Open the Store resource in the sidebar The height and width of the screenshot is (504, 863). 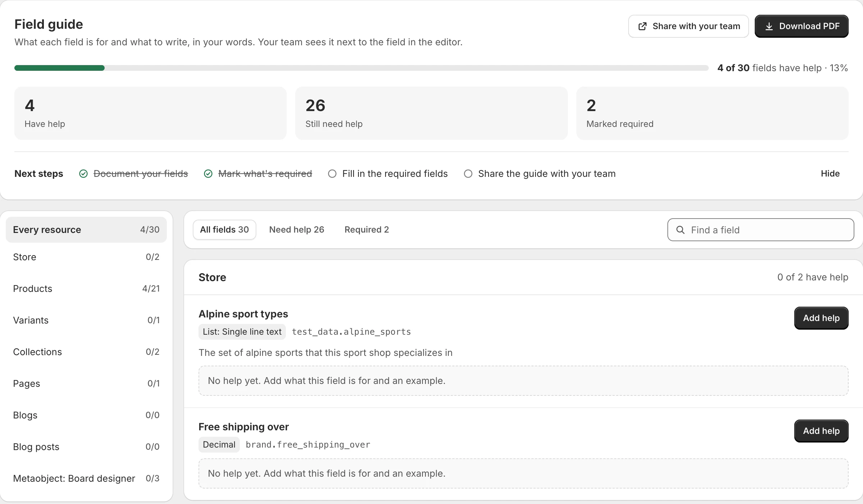pos(86,257)
